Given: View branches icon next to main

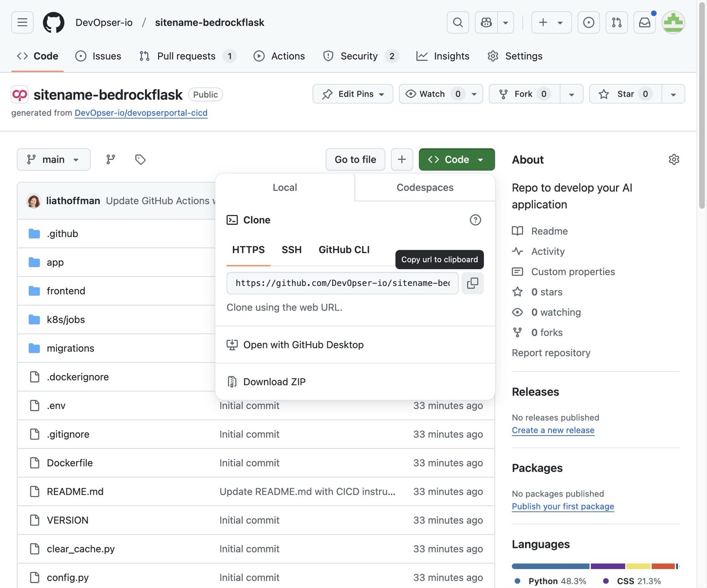Looking at the screenshot, I should pyautogui.click(x=110, y=159).
